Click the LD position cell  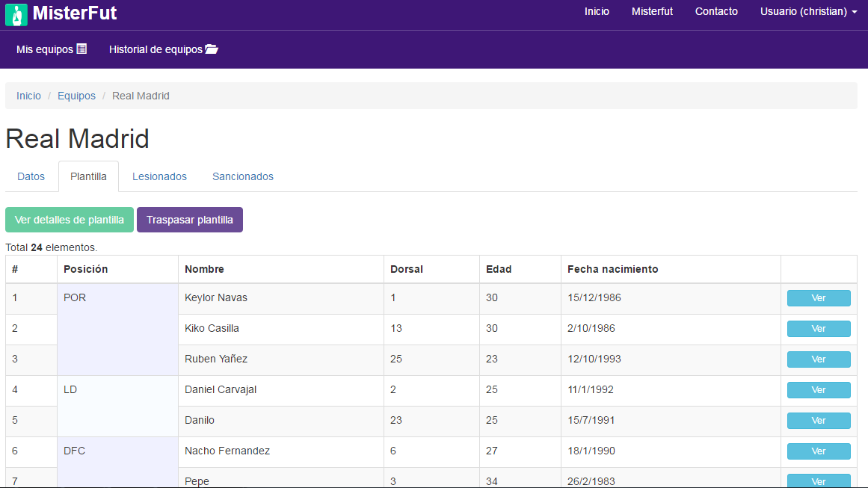coord(117,407)
